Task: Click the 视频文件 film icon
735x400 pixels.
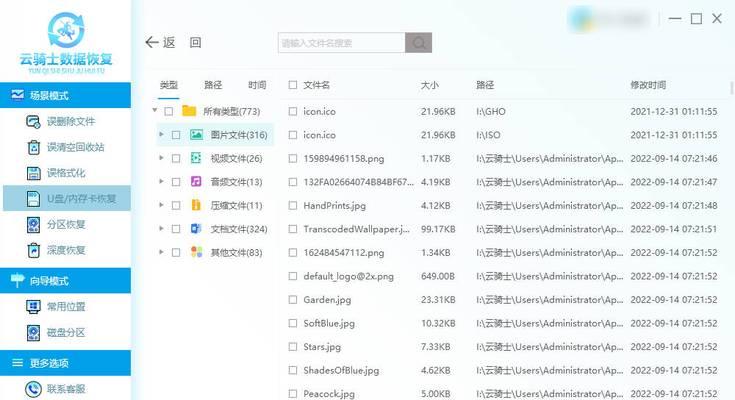Action: tap(196, 158)
